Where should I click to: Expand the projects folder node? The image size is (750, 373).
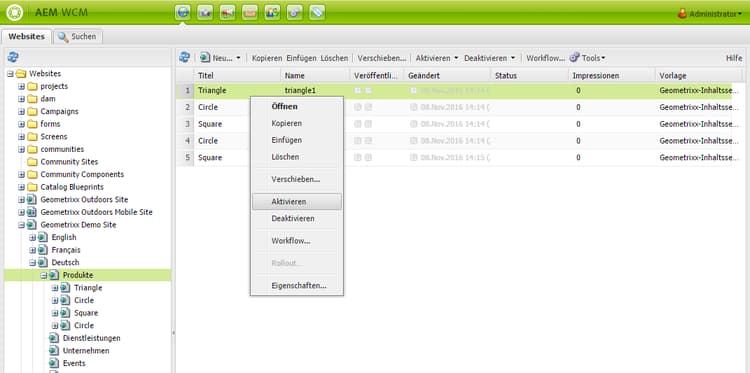tap(22, 86)
